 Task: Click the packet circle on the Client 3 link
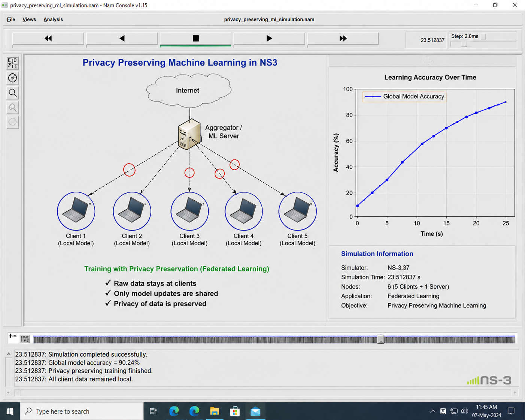point(189,173)
